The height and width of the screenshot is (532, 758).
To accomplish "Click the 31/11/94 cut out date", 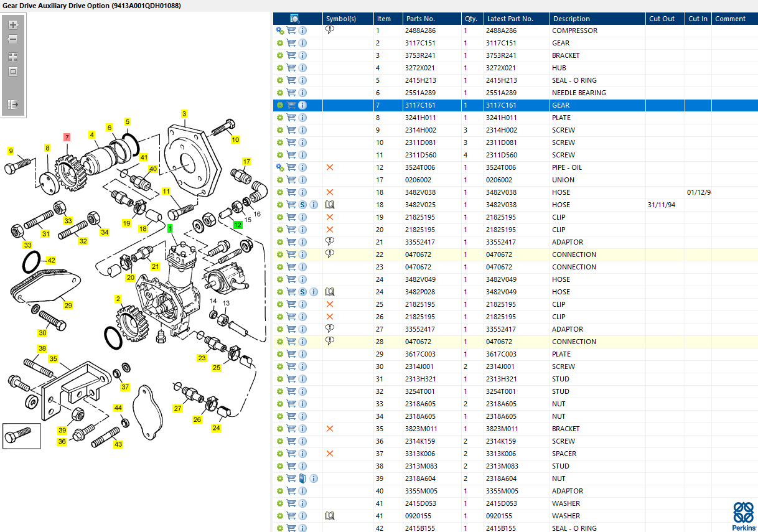I will (x=662, y=205).
